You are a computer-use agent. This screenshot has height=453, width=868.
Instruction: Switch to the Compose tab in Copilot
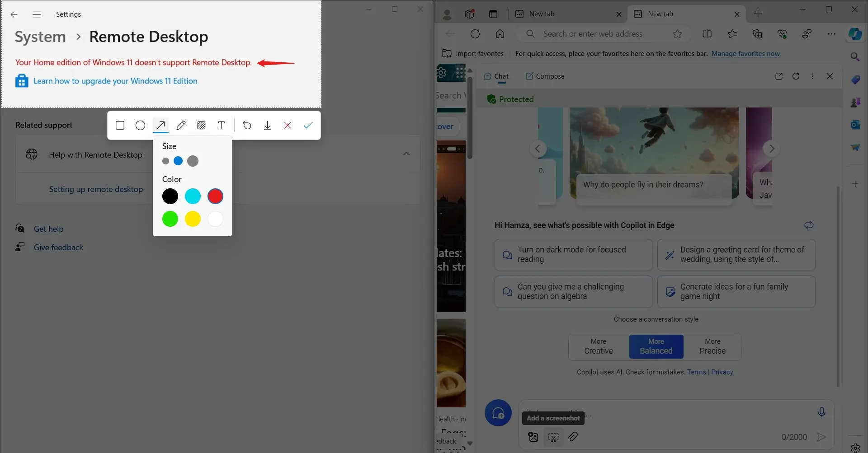point(544,76)
